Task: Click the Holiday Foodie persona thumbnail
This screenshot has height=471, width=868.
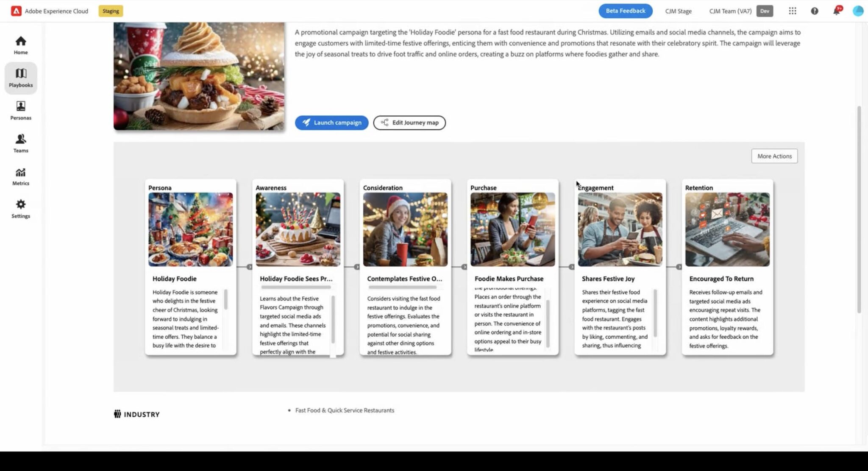Action: [190, 228]
